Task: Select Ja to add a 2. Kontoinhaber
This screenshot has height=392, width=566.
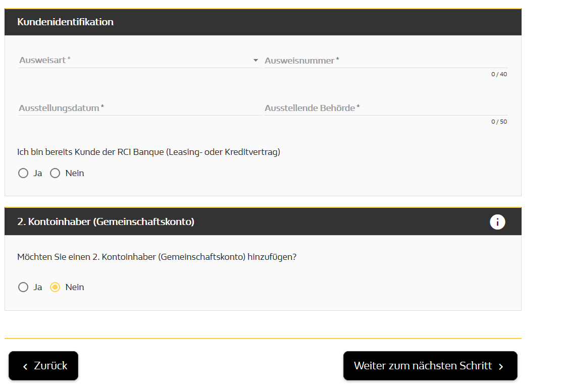Action: (23, 287)
